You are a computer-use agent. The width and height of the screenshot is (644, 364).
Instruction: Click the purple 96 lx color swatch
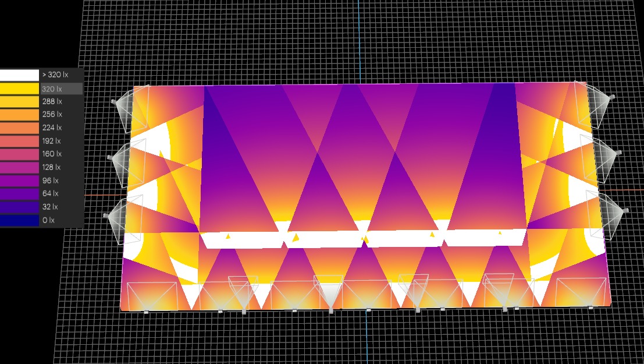(19, 181)
